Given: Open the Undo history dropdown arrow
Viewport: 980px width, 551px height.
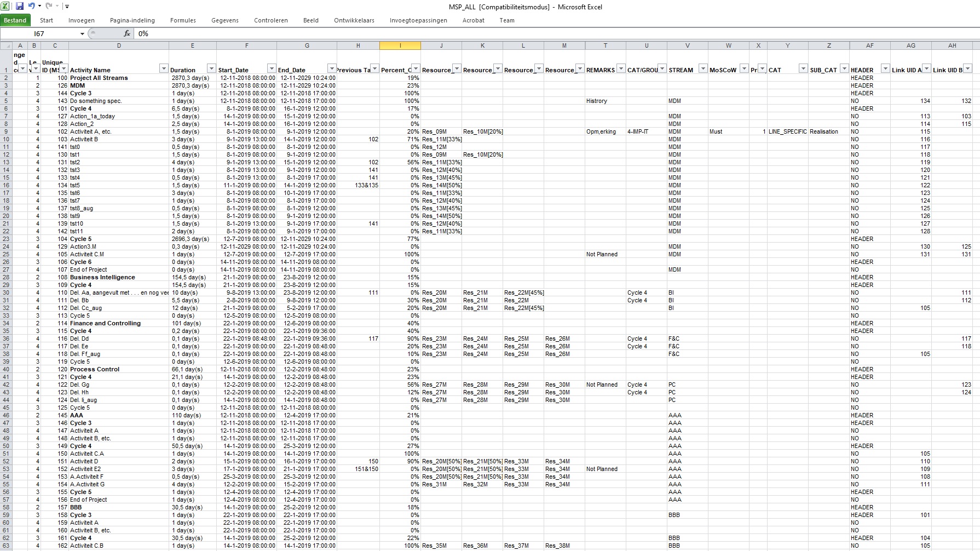Looking at the screenshot, I should point(39,7).
